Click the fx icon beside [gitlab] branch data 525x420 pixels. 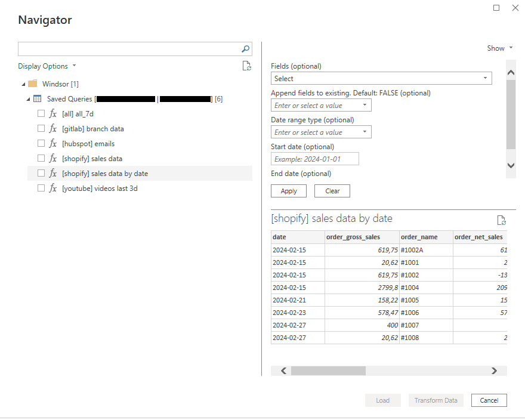pos(52,128)
